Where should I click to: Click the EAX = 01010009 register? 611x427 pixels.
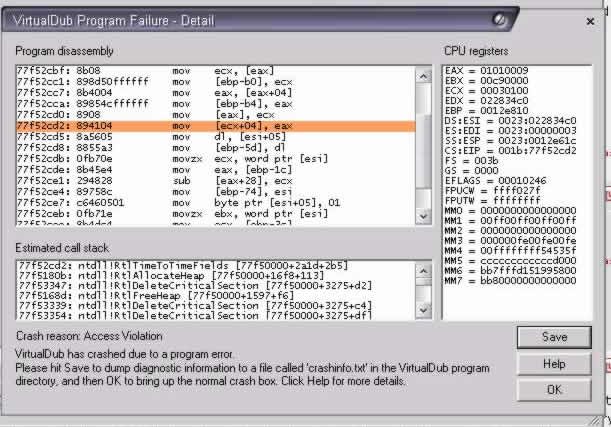[x=487, y=71]
